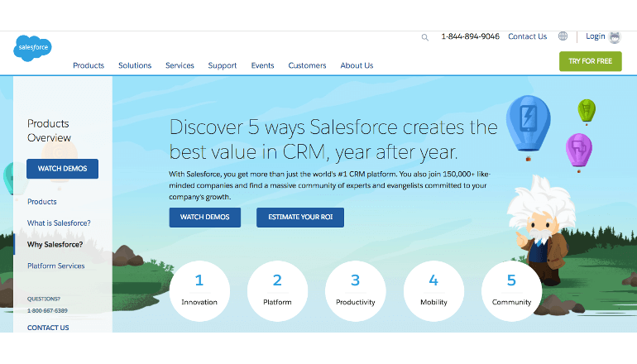Select Platform Services sidebar link
This screenshot has width=637, height=364.
tap(56, 266)
